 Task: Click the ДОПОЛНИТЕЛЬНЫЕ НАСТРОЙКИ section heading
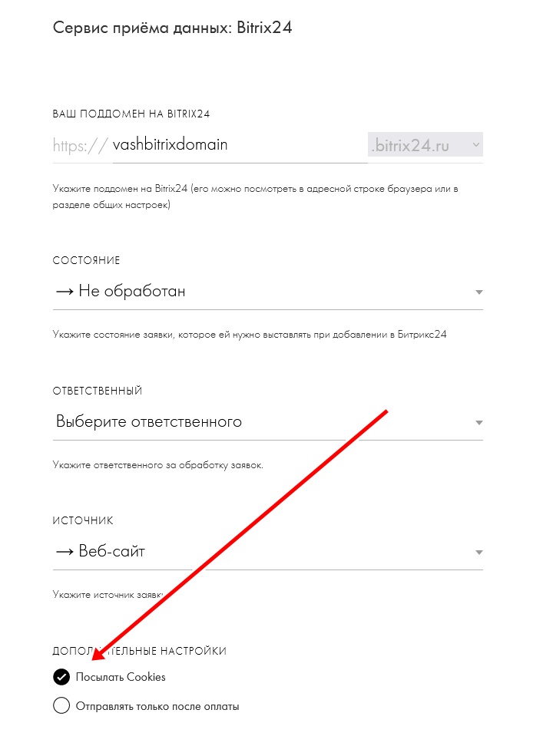pos(140,651)
